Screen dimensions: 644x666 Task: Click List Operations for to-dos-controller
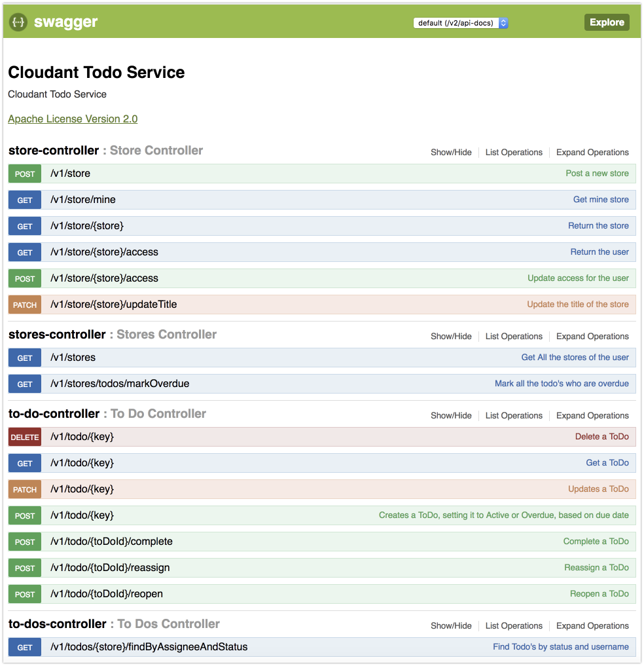click(x=514, y=626)
